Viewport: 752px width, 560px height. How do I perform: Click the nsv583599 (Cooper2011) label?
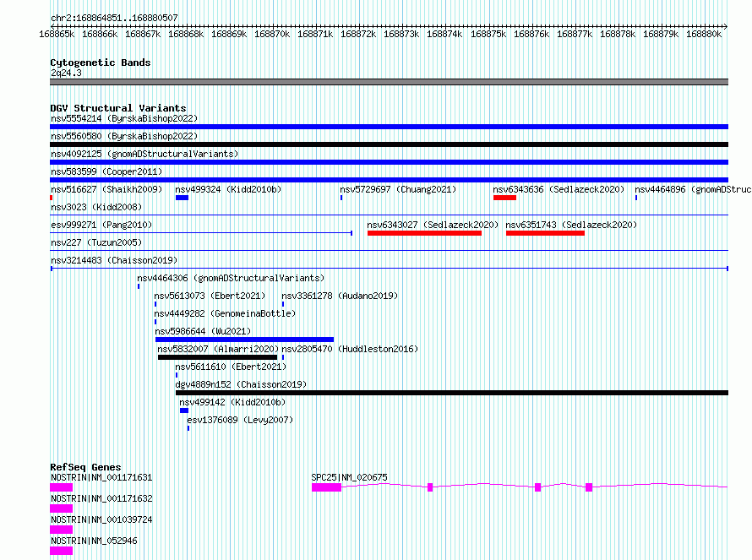pos(106,171)
